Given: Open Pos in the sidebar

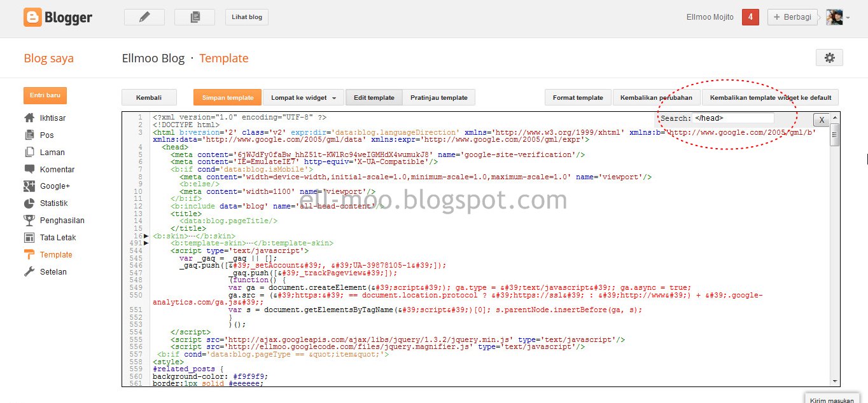Looking at the screenshot, I should 47,135.
